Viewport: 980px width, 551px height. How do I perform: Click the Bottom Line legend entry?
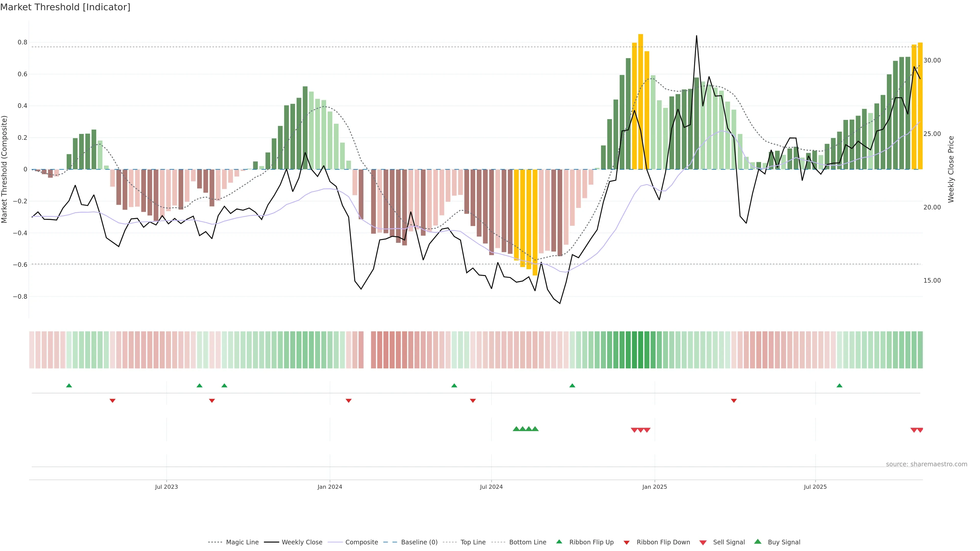point(527,542)
